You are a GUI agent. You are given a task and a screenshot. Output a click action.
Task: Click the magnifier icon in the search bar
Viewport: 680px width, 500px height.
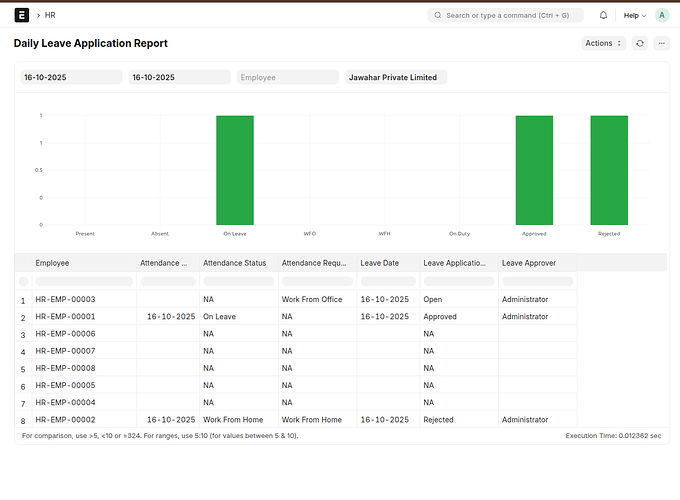tap(437, 16)
